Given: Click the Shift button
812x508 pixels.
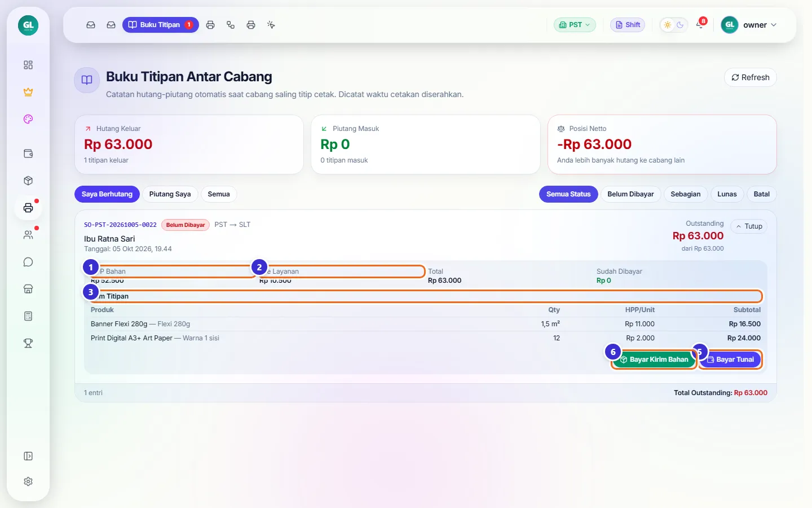Looking at the screenshot, I should 628,25.
